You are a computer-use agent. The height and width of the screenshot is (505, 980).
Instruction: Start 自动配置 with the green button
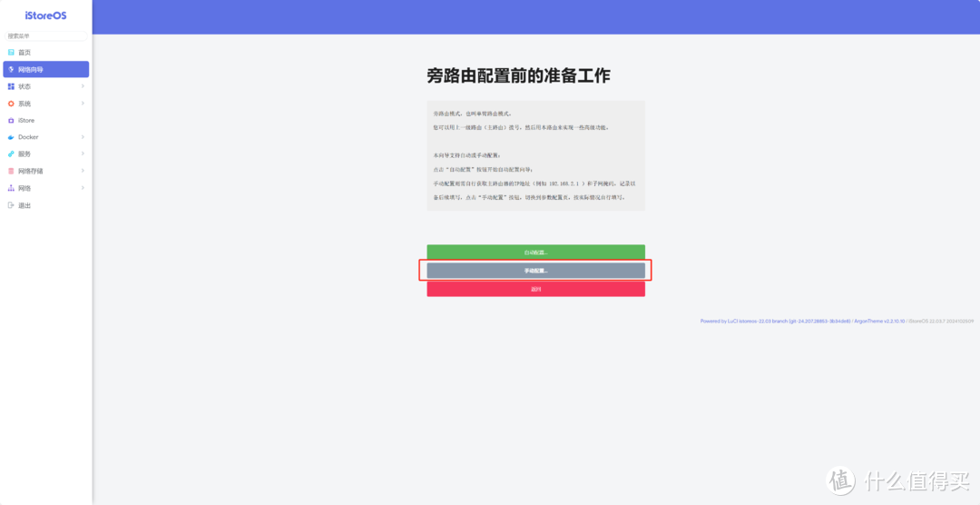tap(535, 252)
